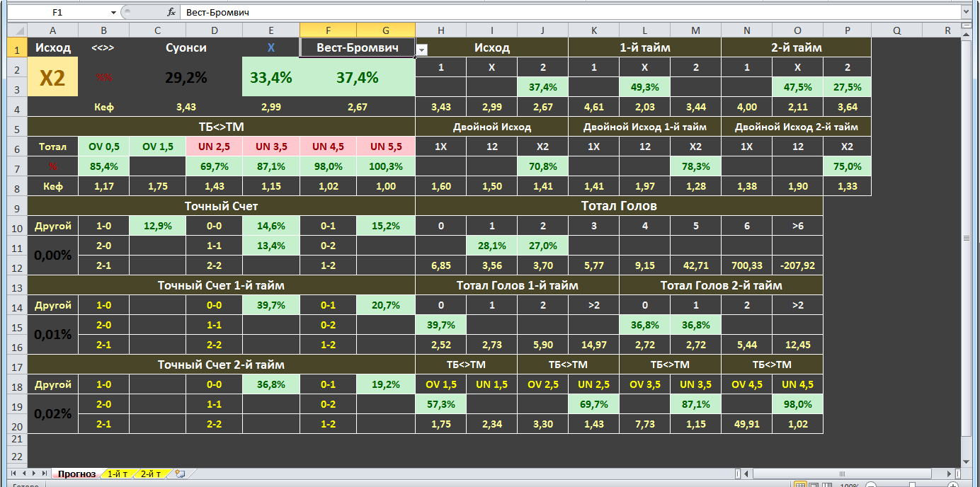Select the 70,8% double chance cell
Screen dimensions: 980x487
pyautogui.click(x=543, y=166)
